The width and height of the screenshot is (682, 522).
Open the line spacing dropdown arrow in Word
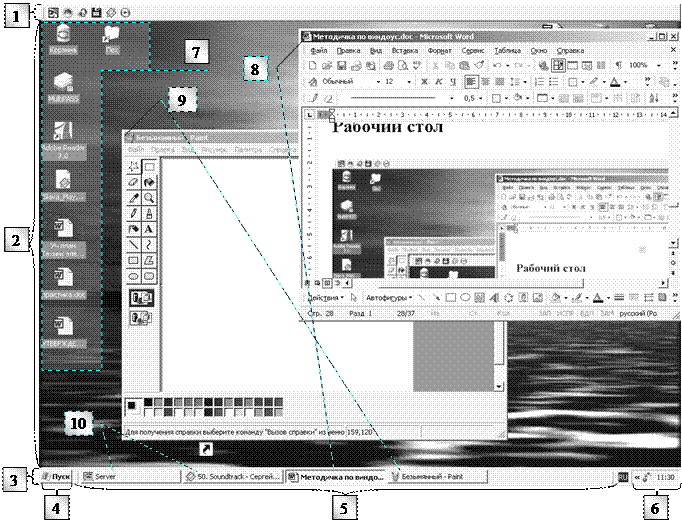(x=525, y=82)
